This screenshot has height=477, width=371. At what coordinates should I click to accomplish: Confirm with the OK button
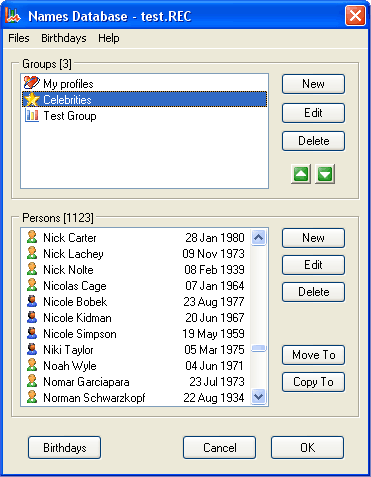tap(307, 448)
